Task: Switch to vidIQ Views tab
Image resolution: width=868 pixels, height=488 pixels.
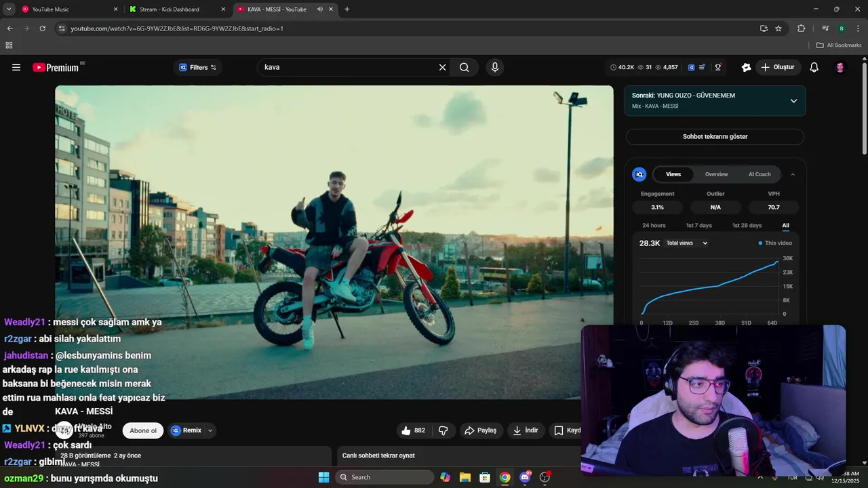Action: [673, 174]
